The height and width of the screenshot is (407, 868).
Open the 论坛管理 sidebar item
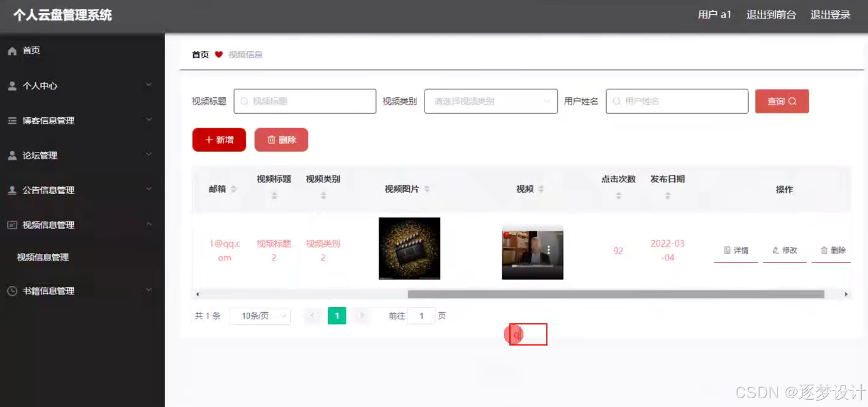click(82, 156)
